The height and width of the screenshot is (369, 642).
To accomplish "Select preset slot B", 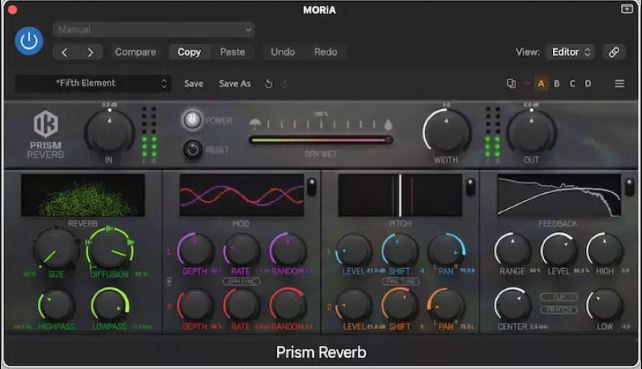I will (556, 84).
